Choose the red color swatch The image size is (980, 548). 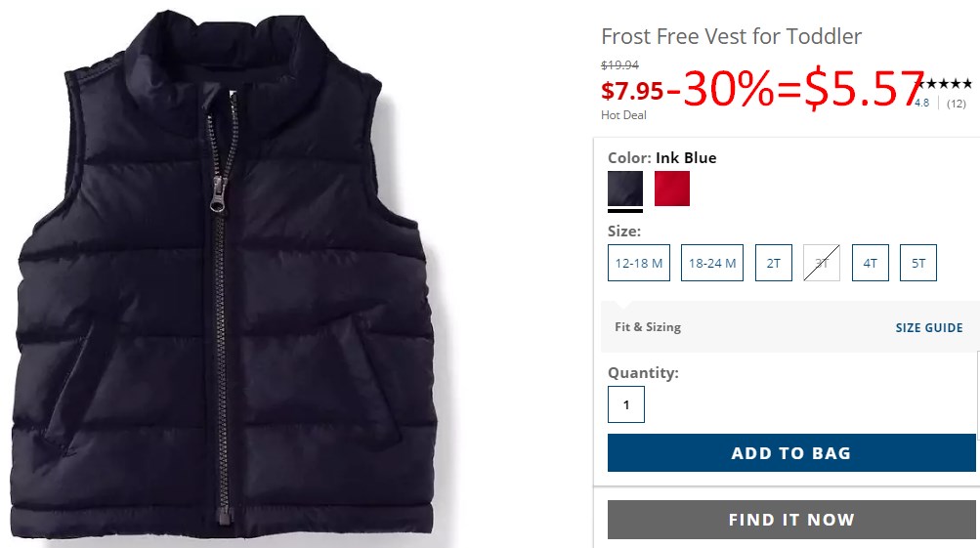(x=672, y=189)
